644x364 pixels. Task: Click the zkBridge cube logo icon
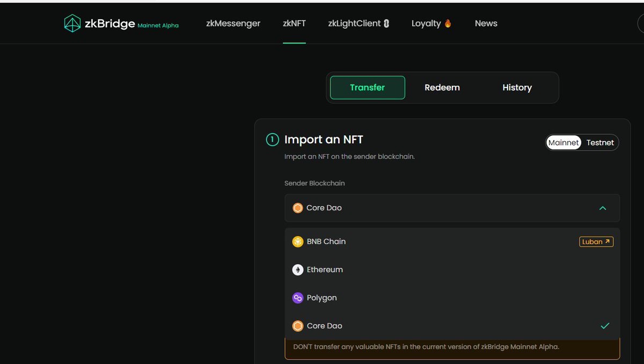tap(72, 23)
